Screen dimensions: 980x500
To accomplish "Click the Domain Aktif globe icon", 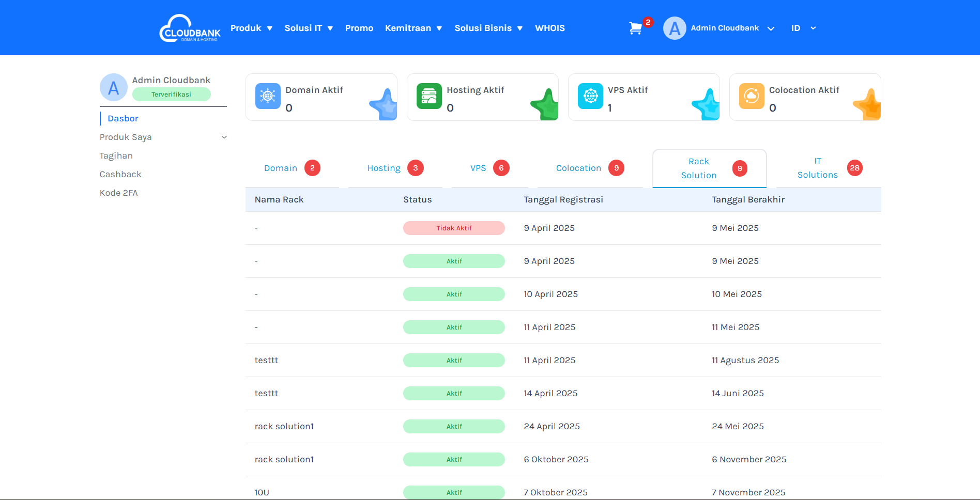I will click(x=268, y=96).
